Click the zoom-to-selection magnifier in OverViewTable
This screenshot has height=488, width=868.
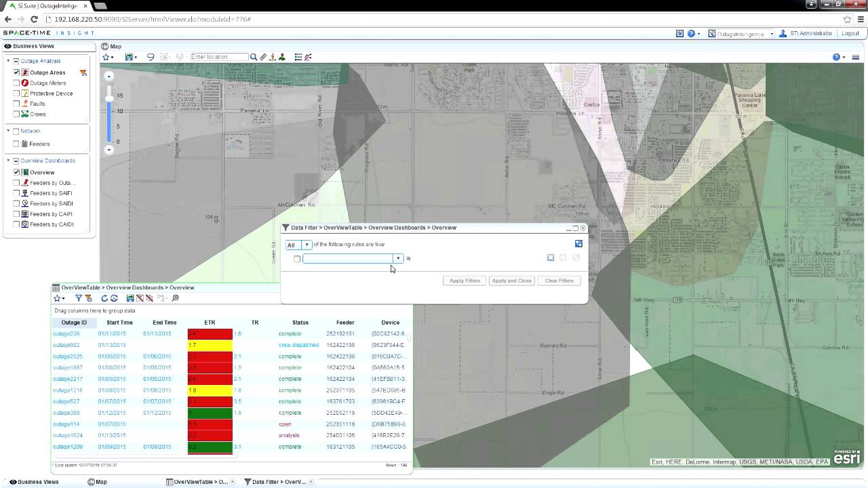coord(175,298)
